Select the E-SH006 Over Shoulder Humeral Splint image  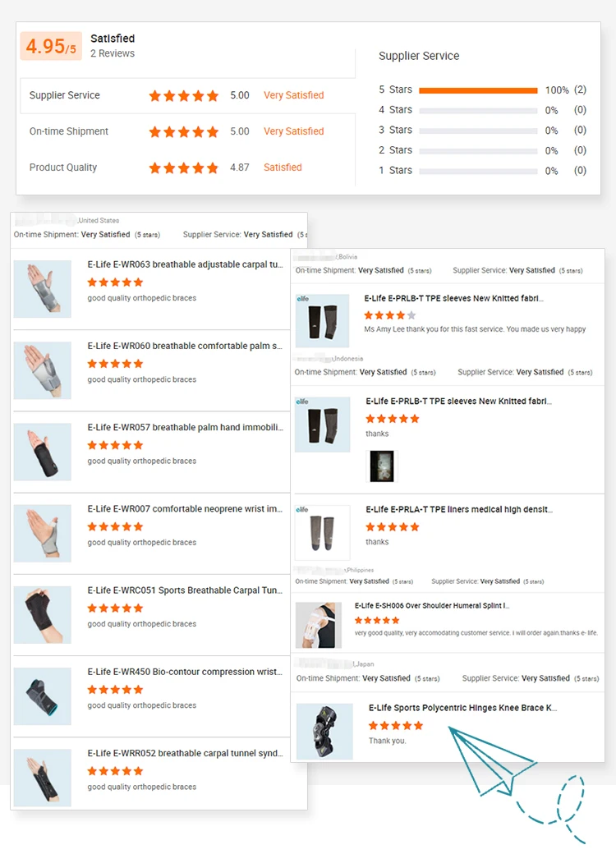tap(319, 625)
